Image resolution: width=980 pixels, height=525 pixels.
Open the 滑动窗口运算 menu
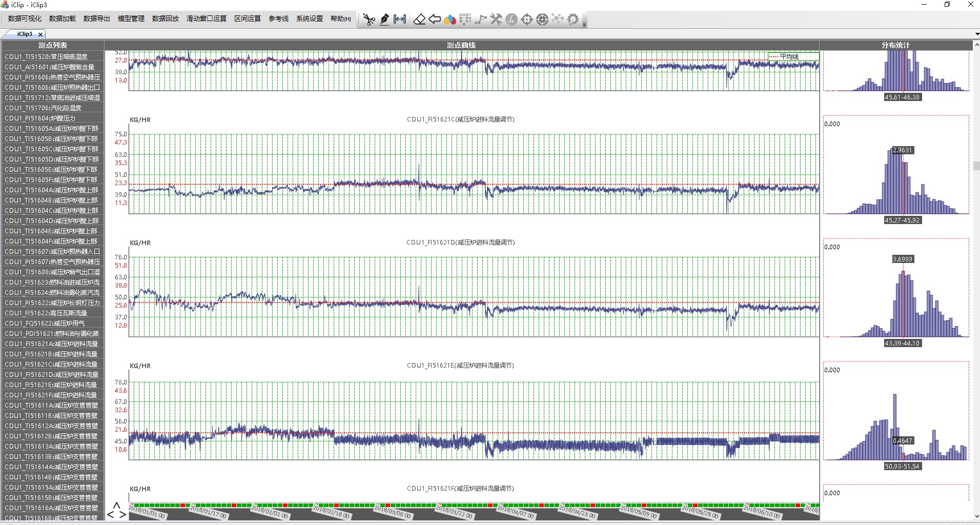click(206, 18)
